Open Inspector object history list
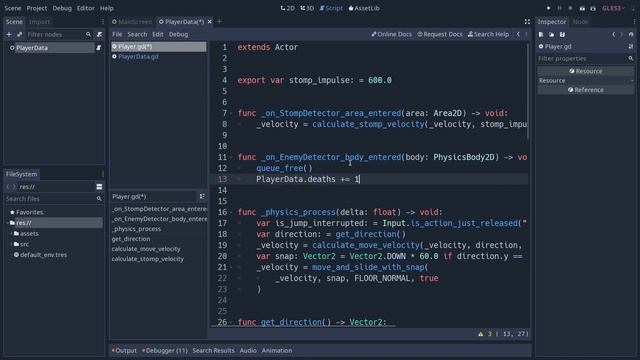 tap(631, 35)
